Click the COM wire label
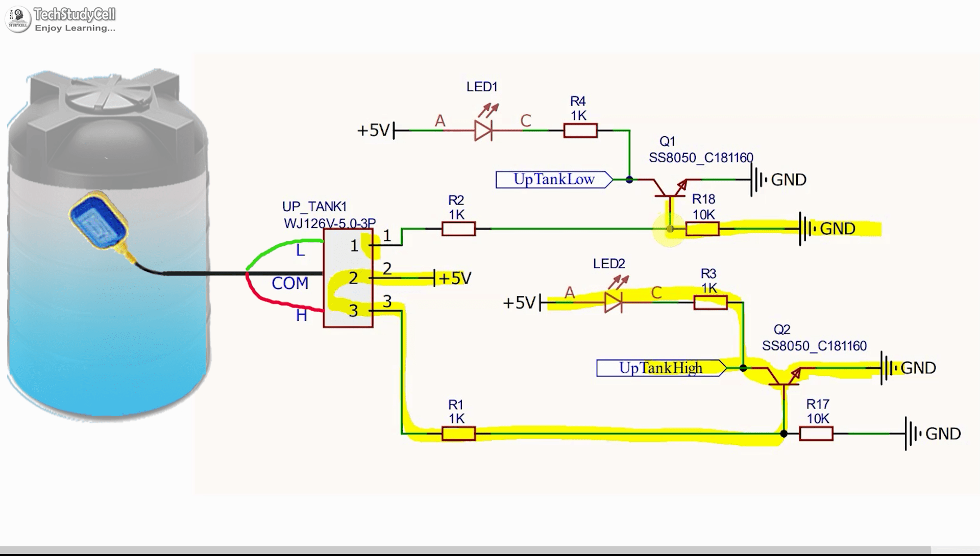The width and height of the screenshot is (980, 556). (289, 283)
